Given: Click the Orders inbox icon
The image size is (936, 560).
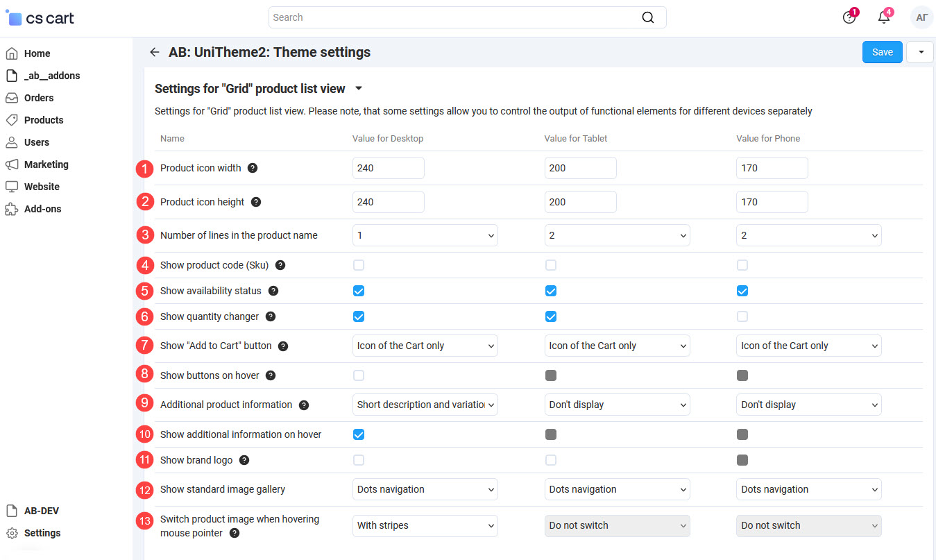Looking at the screenshot, I should (12, 98).
